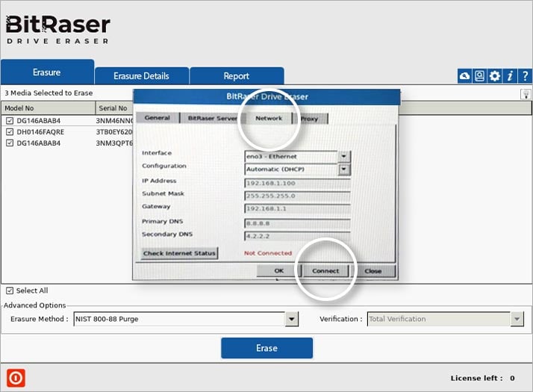Click the Check Internet Status button
Screen dimensions: 533x392
179,253
